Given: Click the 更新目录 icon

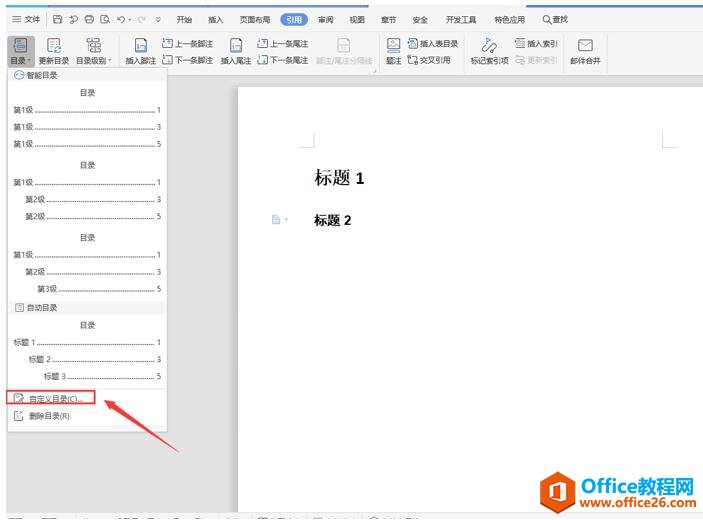Looking at the screenshot, I should (x=54, y=45).
